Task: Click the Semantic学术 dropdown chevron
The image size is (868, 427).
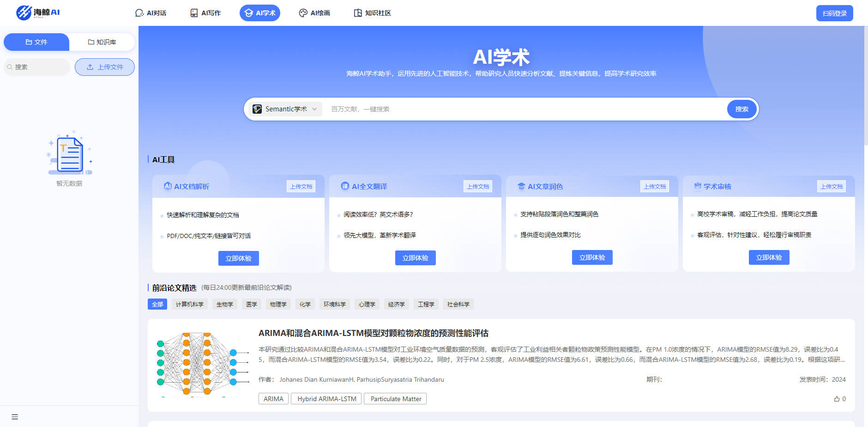Action: [x=314, y=109]
